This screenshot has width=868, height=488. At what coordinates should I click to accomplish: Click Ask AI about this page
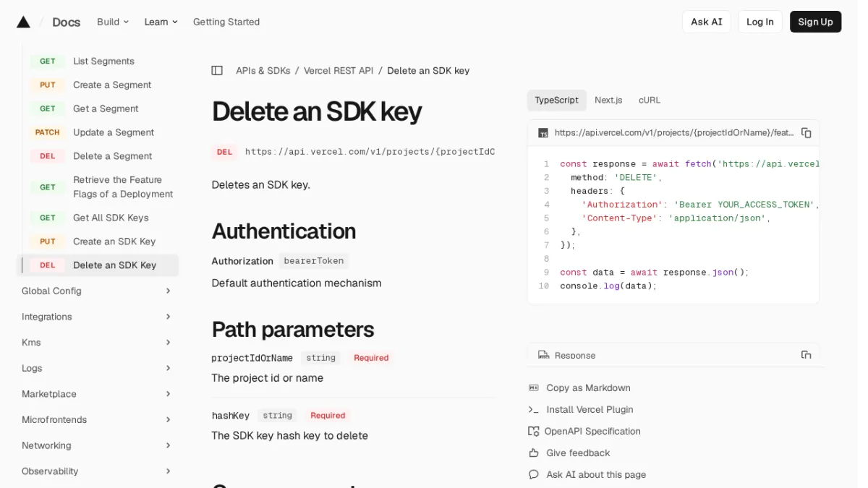596,475
